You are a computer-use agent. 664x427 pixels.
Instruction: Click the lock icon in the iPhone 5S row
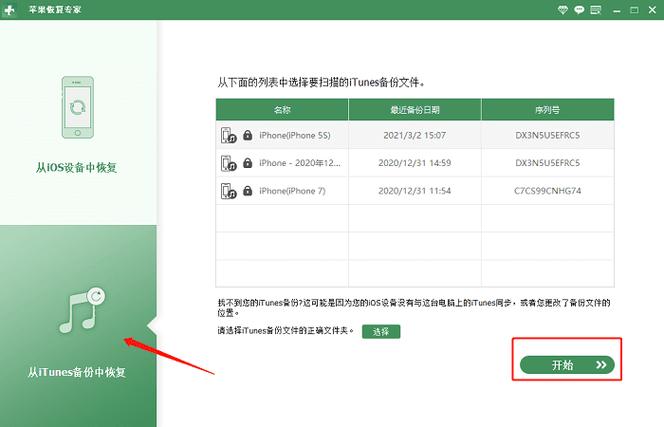(x=248, y=135)
